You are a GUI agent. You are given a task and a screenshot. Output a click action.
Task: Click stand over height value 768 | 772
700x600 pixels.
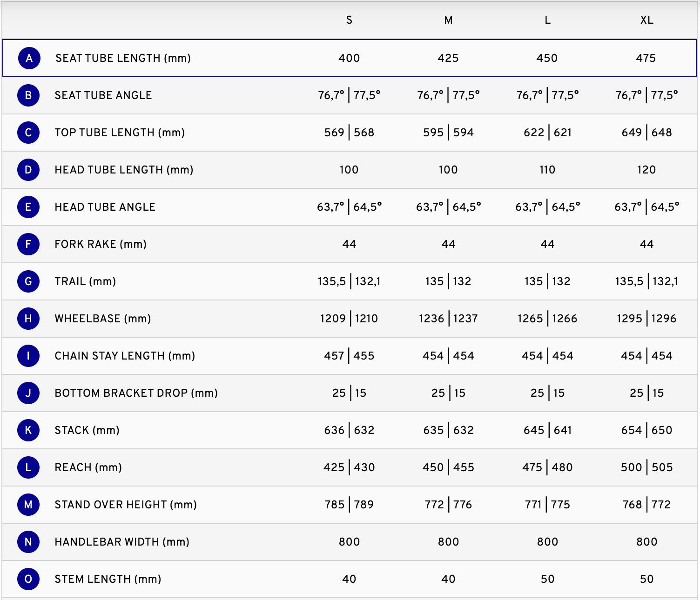point(647,505)
